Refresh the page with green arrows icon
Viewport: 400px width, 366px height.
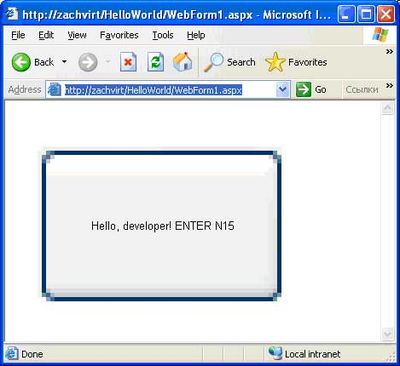click(156, 62)
